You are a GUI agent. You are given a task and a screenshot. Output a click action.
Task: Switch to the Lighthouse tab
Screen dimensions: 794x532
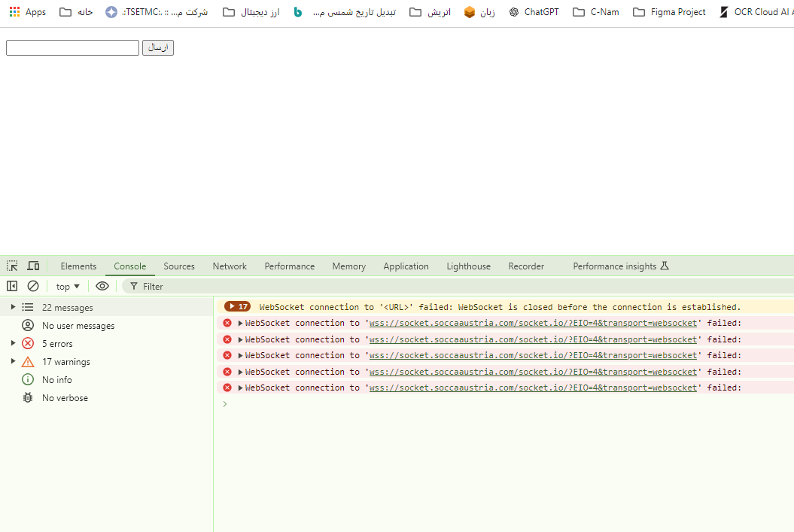click(x=468, y=266)
